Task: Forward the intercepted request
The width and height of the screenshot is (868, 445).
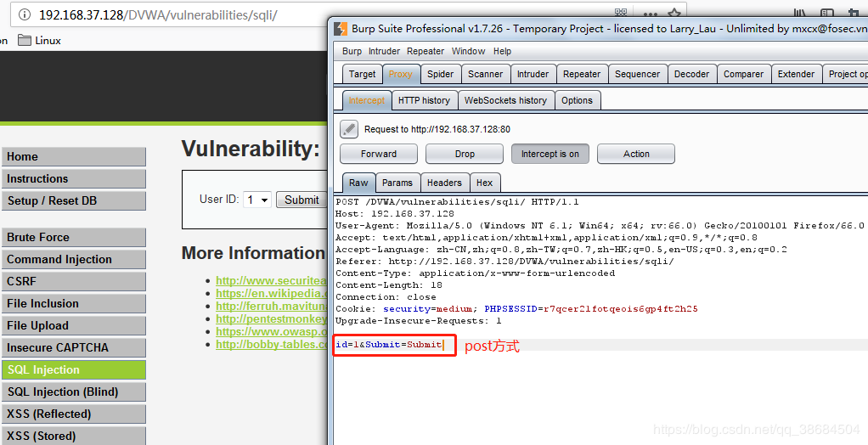Action: coord(379,154)
